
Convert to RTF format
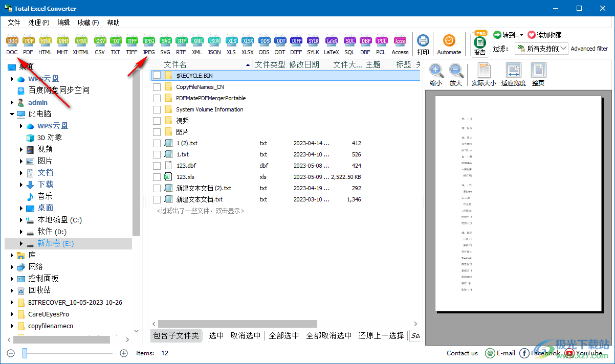coord(181,45)
